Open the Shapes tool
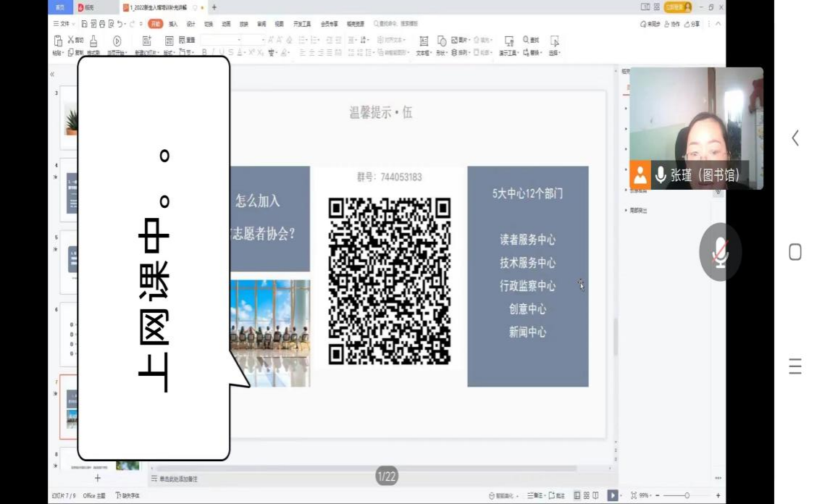Image resolution: width=817 pixels, height=504 pixels. click(441, 41)
